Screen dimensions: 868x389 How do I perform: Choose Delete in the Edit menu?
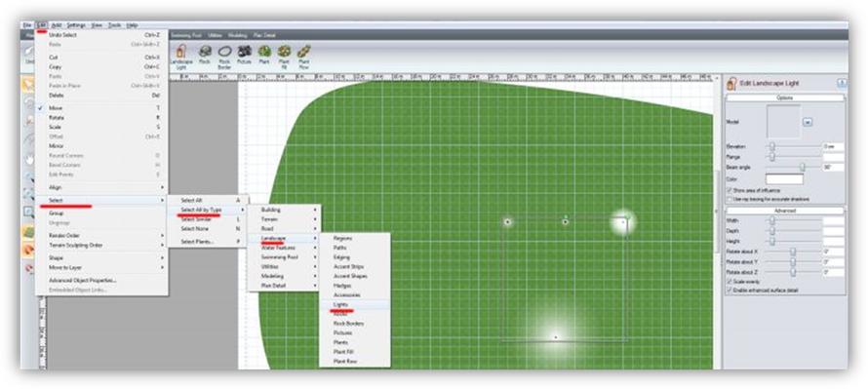[101, 96]
